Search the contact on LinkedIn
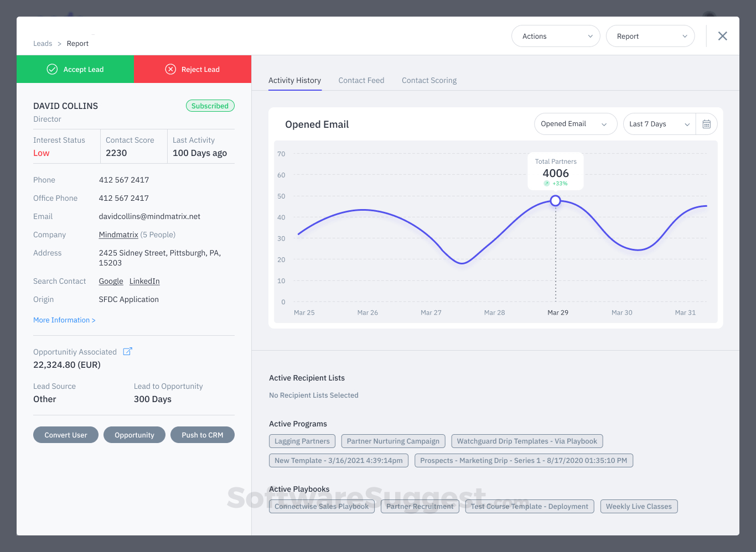 144,281
